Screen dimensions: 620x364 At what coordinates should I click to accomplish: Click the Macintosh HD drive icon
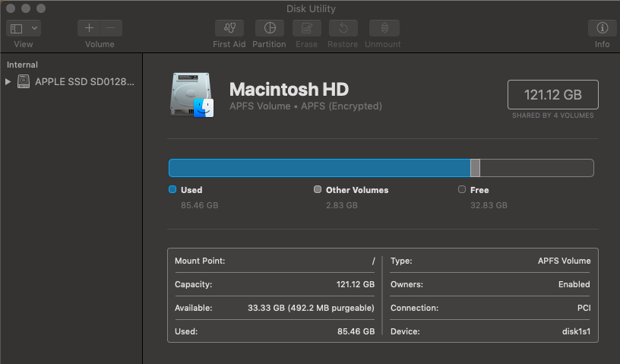[191, 95]
